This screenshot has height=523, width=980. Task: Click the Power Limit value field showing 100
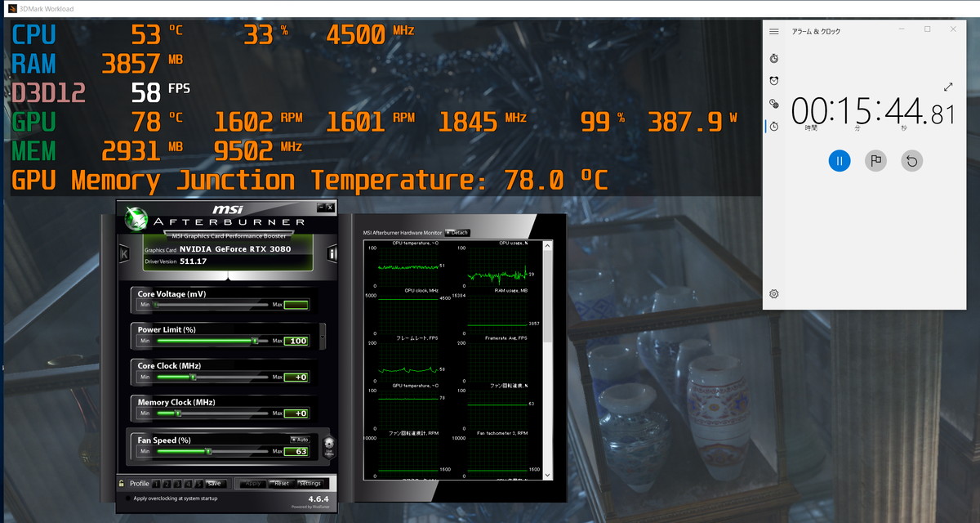(296, 341)
